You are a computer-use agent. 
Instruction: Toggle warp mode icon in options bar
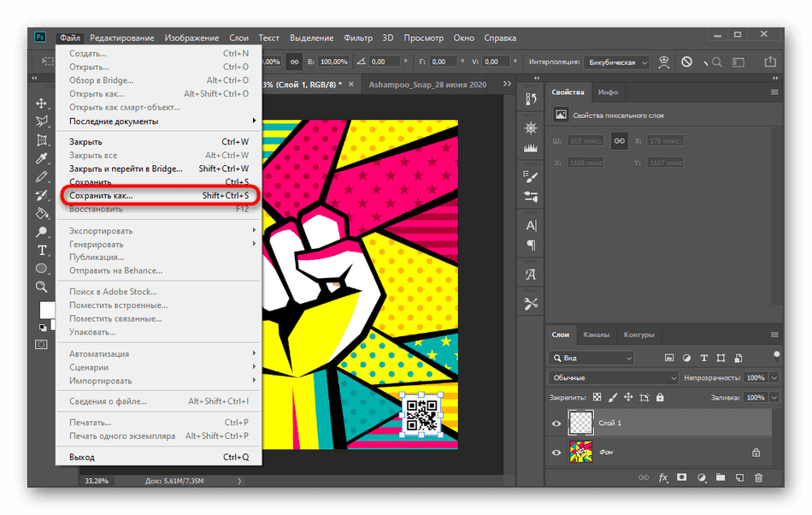click(664, 62)
